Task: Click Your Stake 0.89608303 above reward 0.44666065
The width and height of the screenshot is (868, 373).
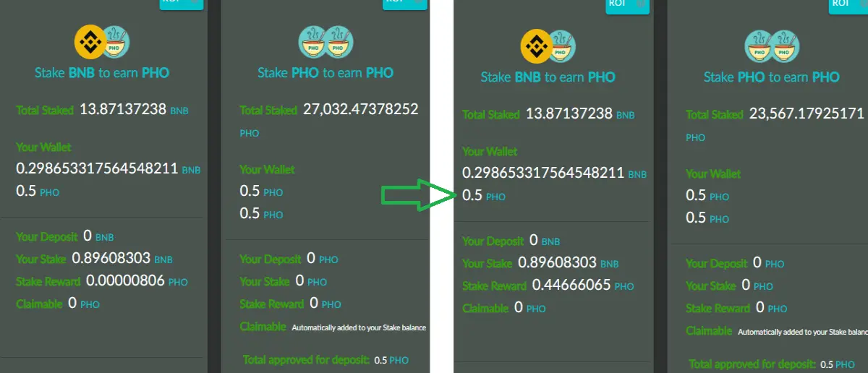Action: click(x=557, y=262)
